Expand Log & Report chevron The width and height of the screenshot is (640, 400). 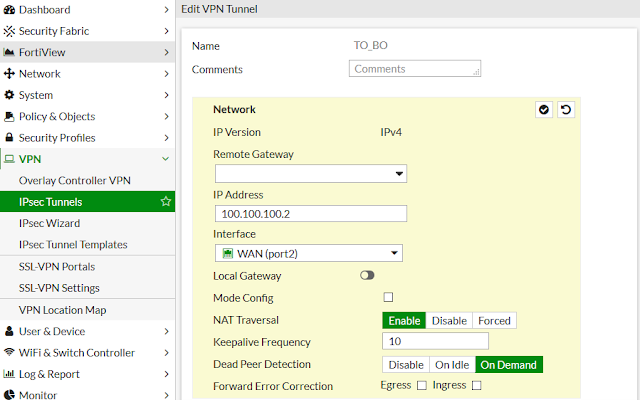(x=166, y=374)
